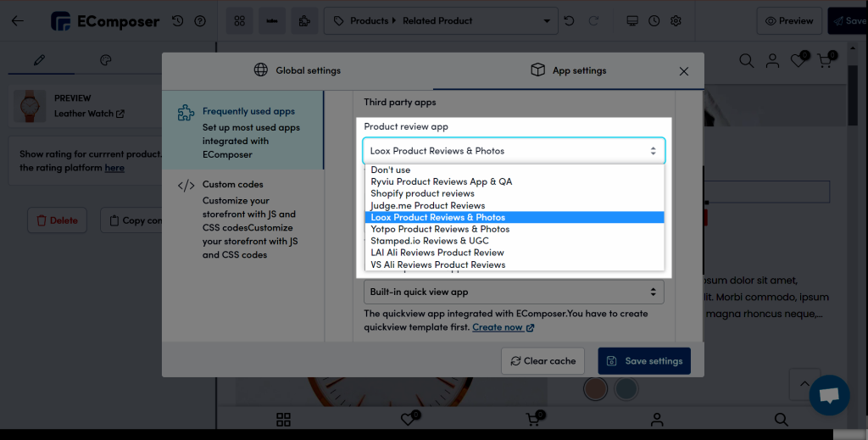Click the storefront cart icon in header

coord(826,59)
